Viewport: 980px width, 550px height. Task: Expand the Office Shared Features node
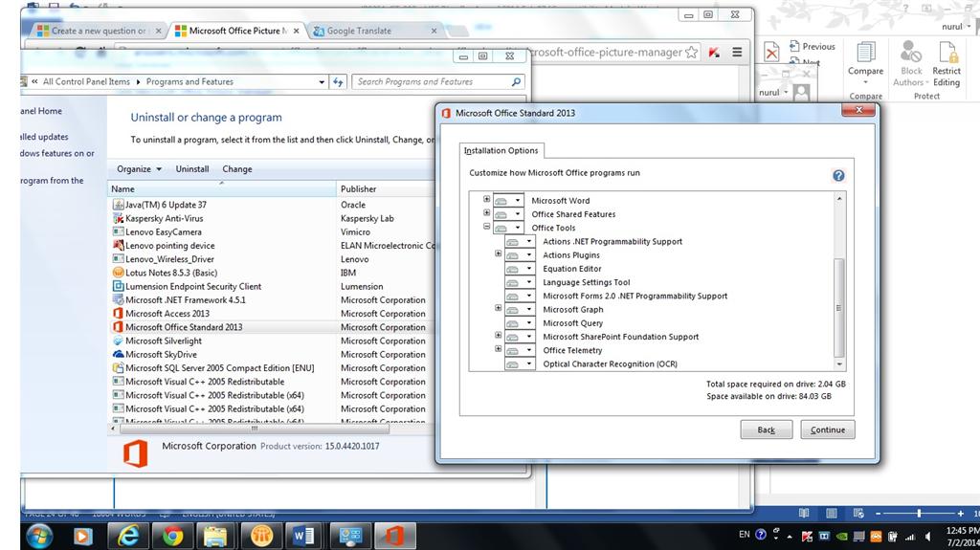(x=486, y=213)
